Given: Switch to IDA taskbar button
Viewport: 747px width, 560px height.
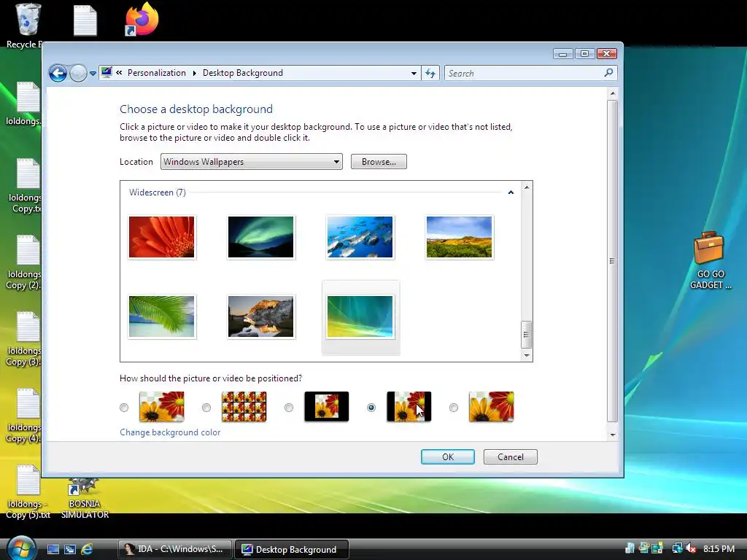Looking at the screenshot, I should 175,549.
